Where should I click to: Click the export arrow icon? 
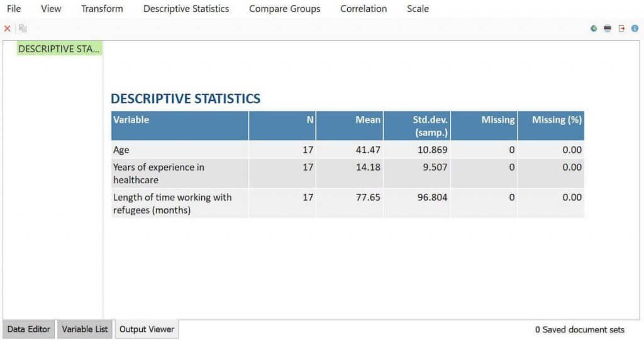click(x=621, y=28)
